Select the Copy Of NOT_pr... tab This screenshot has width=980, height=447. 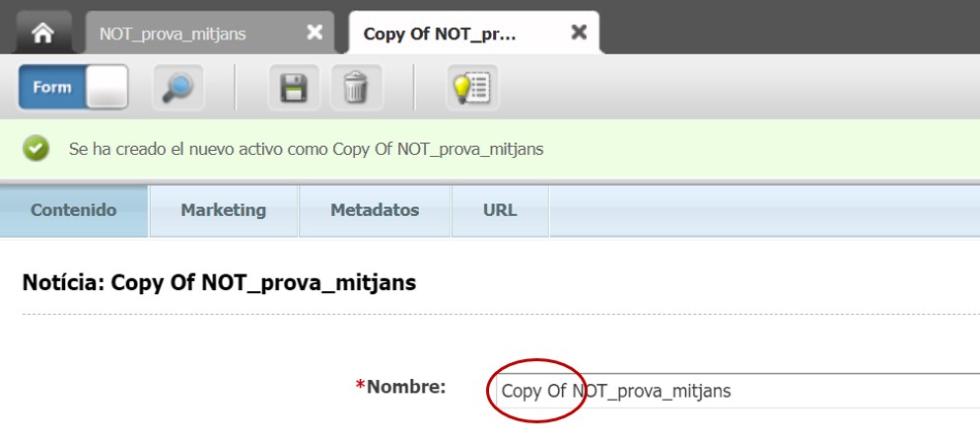coord(440,34)
